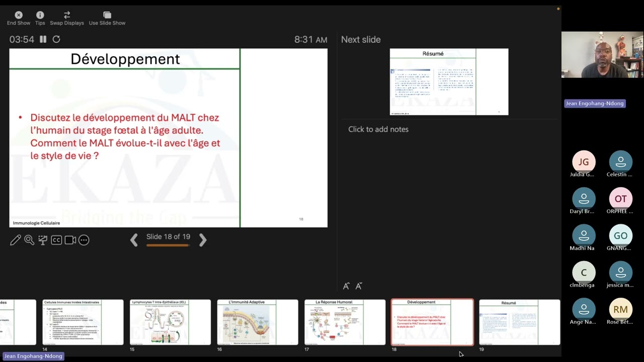Image resolution: width=644 pixels, height=362 pixels.
Task: Click the 8:31 AM clock
Action: pyautogui.click(x=311, y=40)
